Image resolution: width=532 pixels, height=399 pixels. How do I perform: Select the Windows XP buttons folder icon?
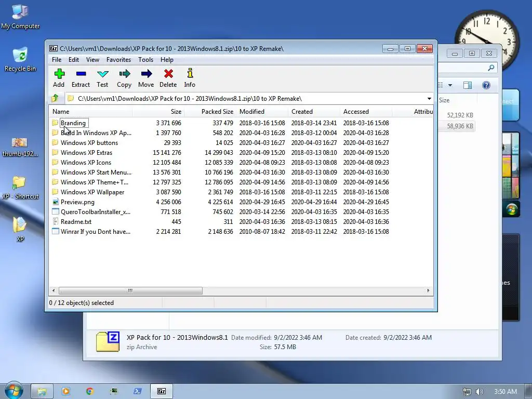click(x=55, y=142)
